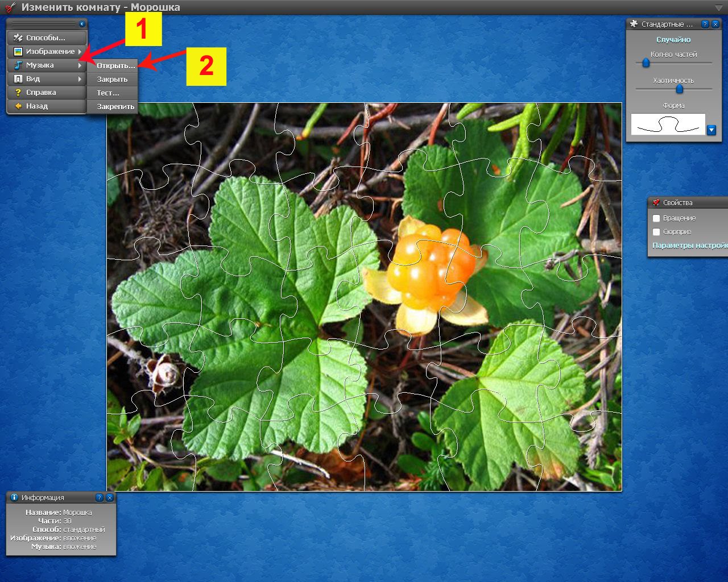The height and width of the screenshot is (582, 728).
Task: Choose Тест... in the Музыка submenu
Action: (x=113, y=93)
